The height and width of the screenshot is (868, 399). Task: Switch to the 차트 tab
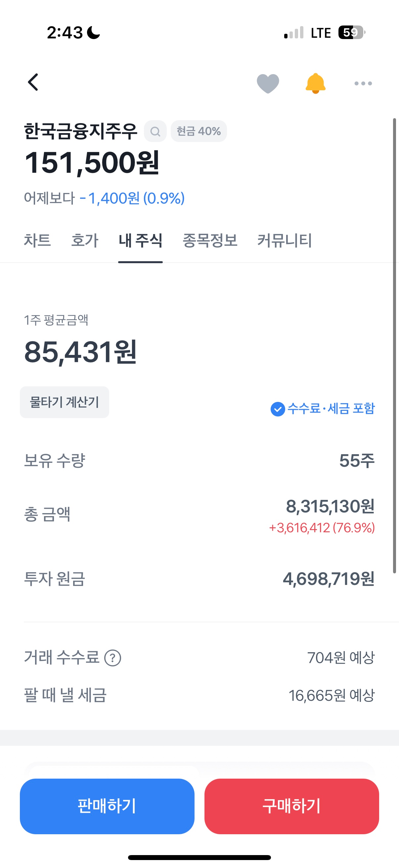click(37, 241)
